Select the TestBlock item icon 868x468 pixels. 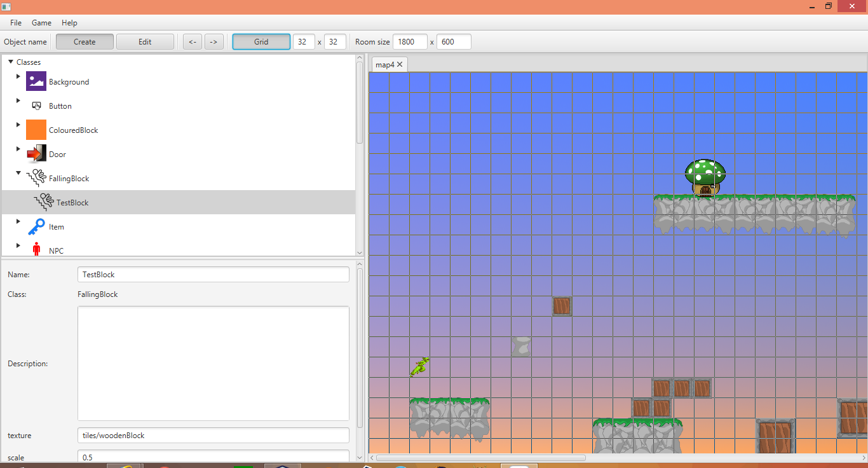click(44, 202)
